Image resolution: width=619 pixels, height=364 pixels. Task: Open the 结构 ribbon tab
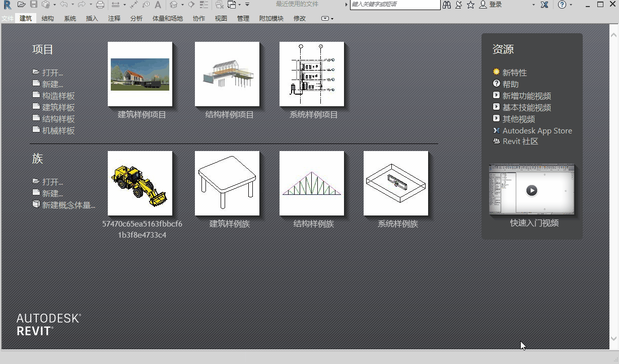click(x=48, y=19)
